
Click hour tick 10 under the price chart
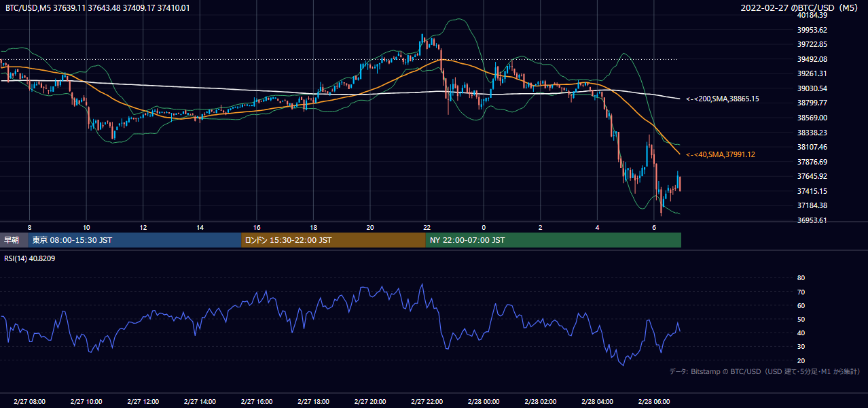(x=86, y=227)
